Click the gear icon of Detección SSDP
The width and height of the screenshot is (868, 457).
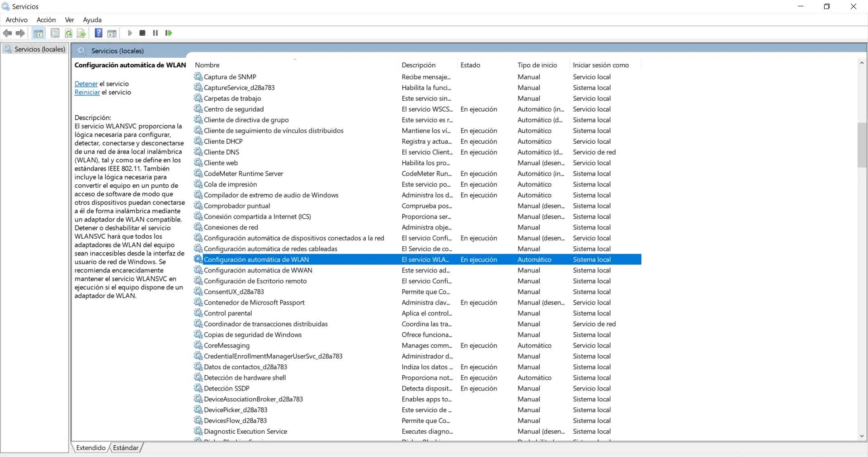coord(198,388)
